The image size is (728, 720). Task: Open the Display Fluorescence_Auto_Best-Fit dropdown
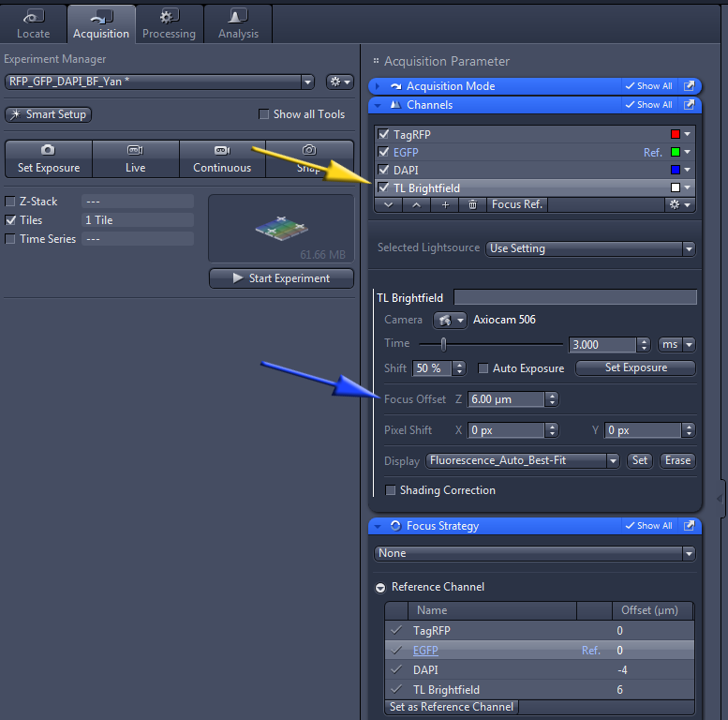522,460
